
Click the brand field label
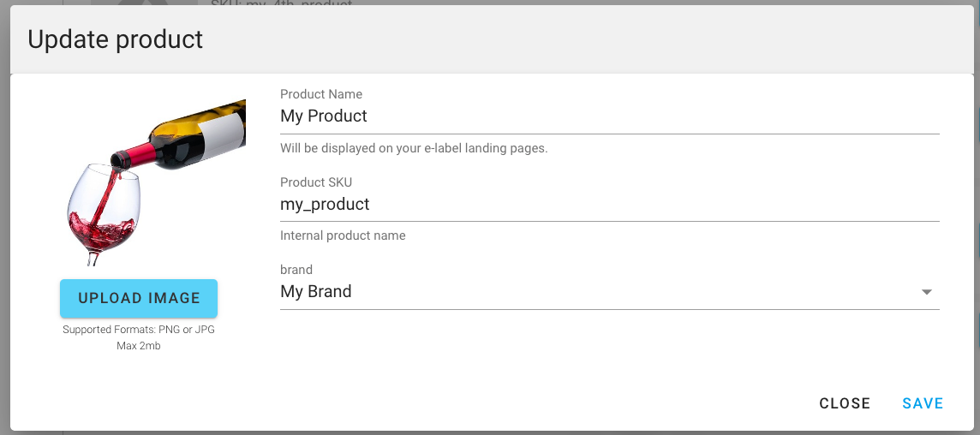point(296,270)
